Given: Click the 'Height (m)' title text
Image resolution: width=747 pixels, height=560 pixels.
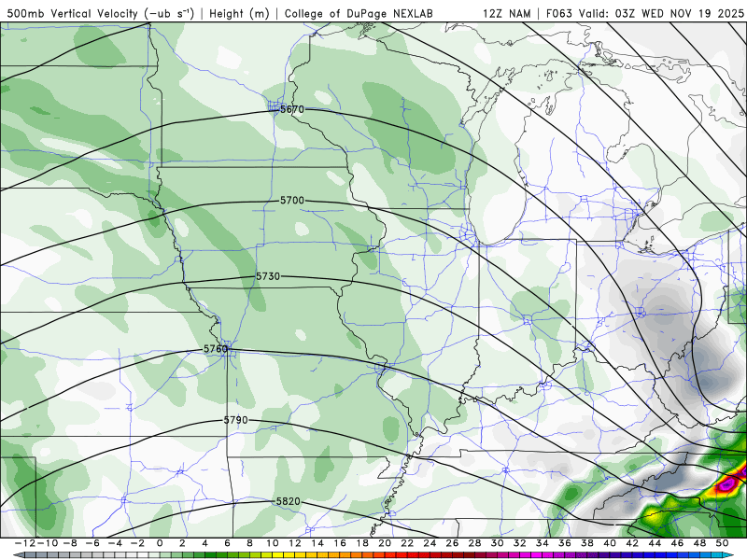Looking at the screenshot, I should (239, 13).
